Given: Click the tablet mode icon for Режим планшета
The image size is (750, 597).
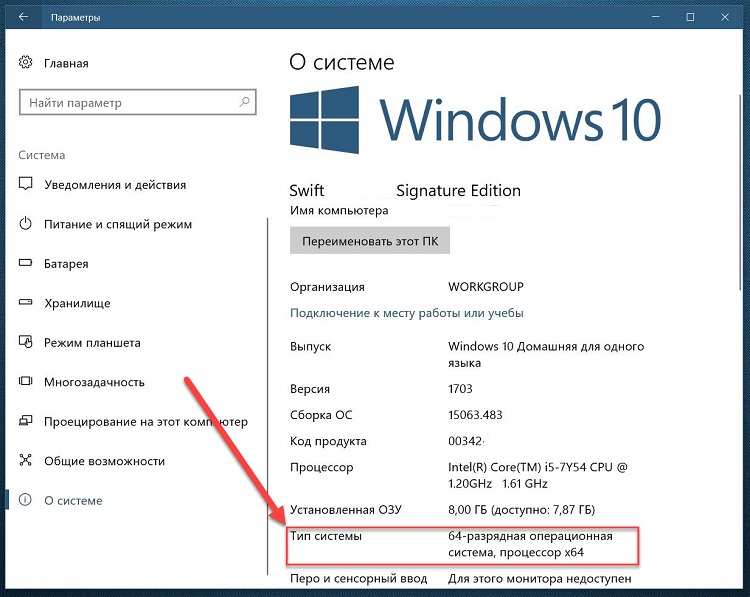Looking at the screenshot, I should (25, 342).
